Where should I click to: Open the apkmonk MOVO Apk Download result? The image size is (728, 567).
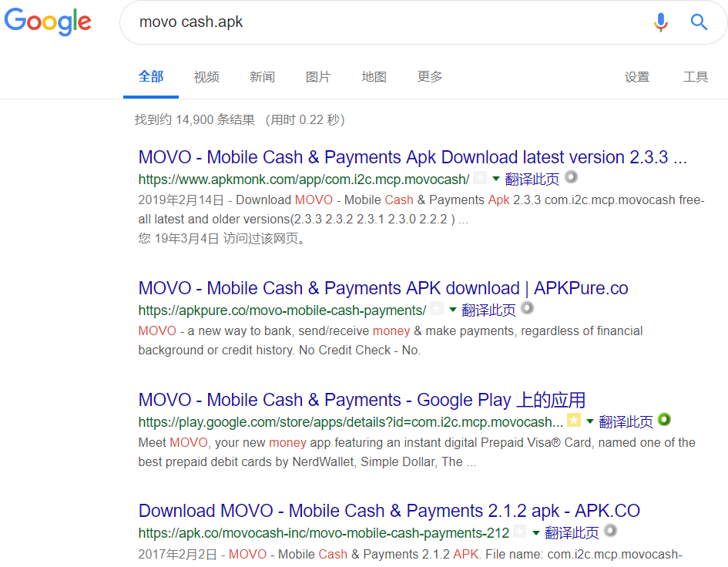[412, 157]
